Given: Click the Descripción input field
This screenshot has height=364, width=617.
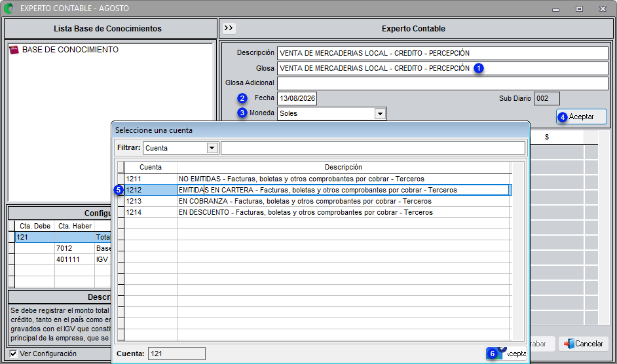Looking at the screenshot, I should pos(443,53).
